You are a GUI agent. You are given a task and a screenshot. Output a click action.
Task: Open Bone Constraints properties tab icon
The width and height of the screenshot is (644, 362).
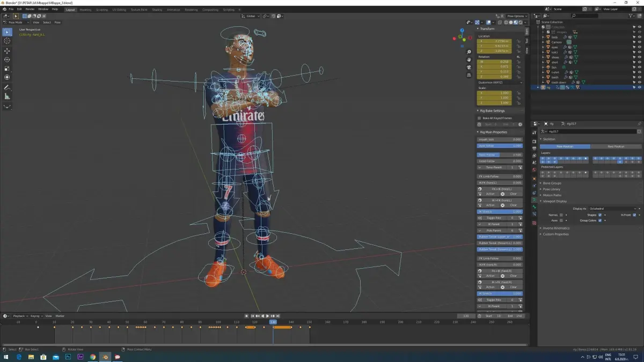tap(534, 213)
